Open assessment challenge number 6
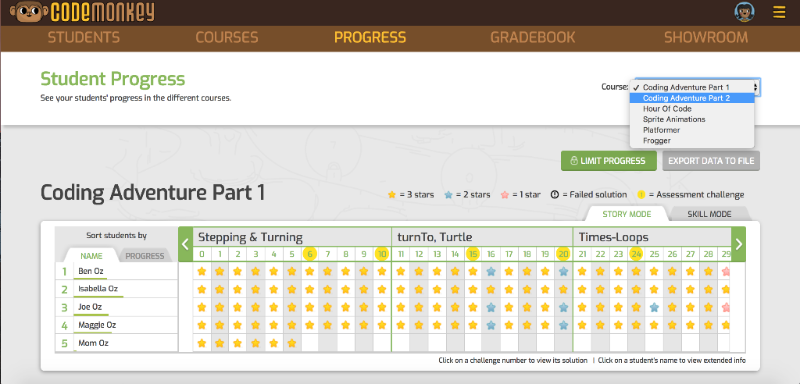Viewport: 800px width, 384px height. pos(310,254)
